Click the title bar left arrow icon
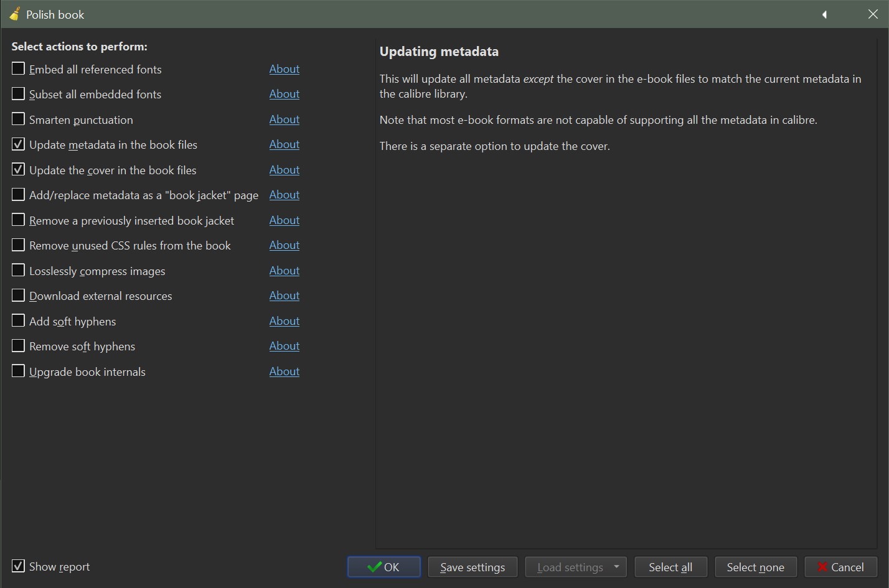Screen dimensions: 889x588 (x=824, y=14)
